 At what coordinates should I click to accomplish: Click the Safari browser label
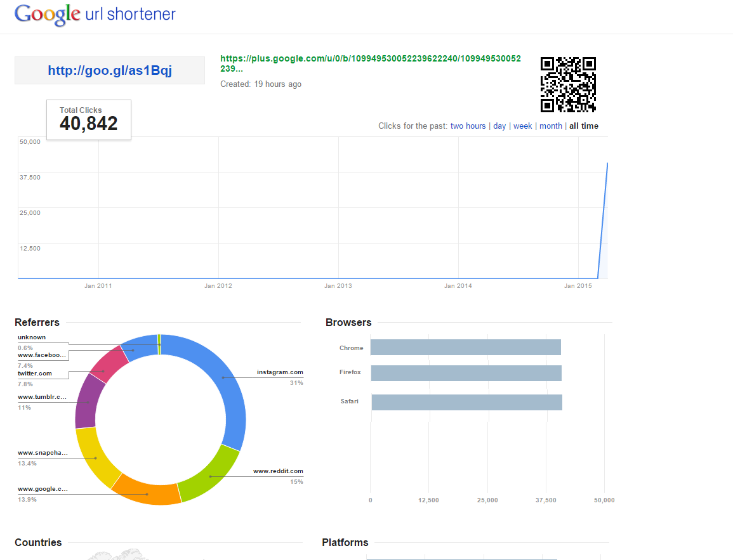pos(349,401)
